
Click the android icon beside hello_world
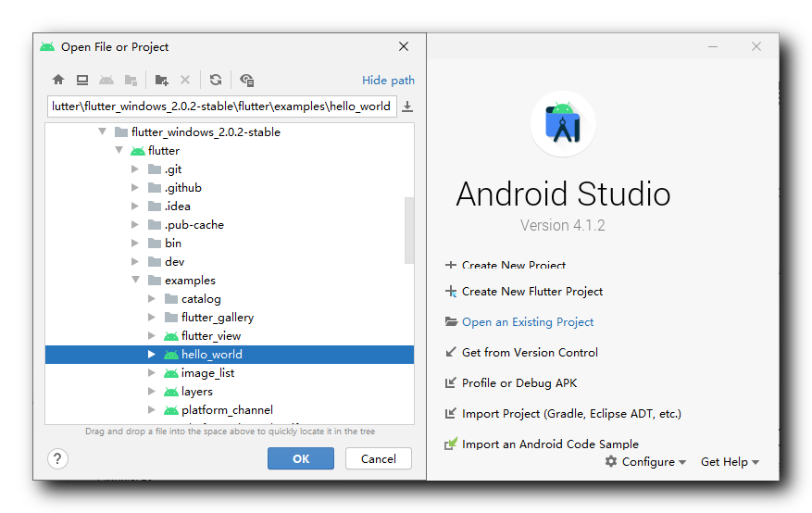click(171, 355)
